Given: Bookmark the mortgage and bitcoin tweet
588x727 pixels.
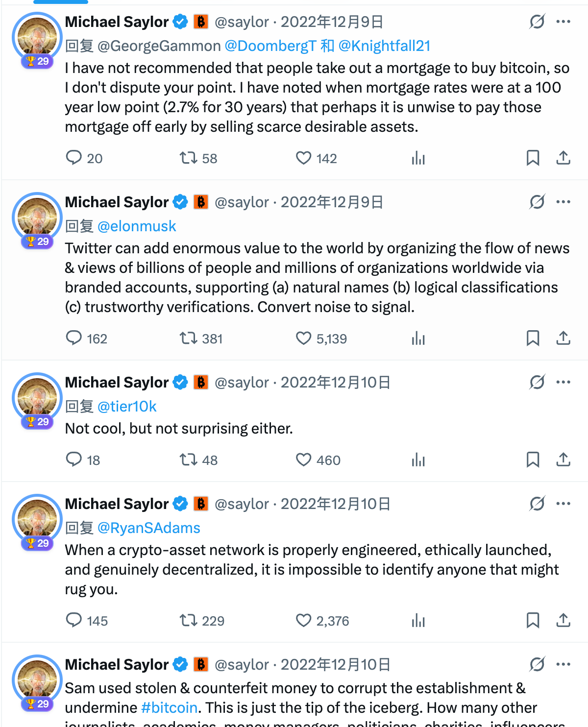Looking at the screenshot, I should pyautogui.click(x=533, y=158).
